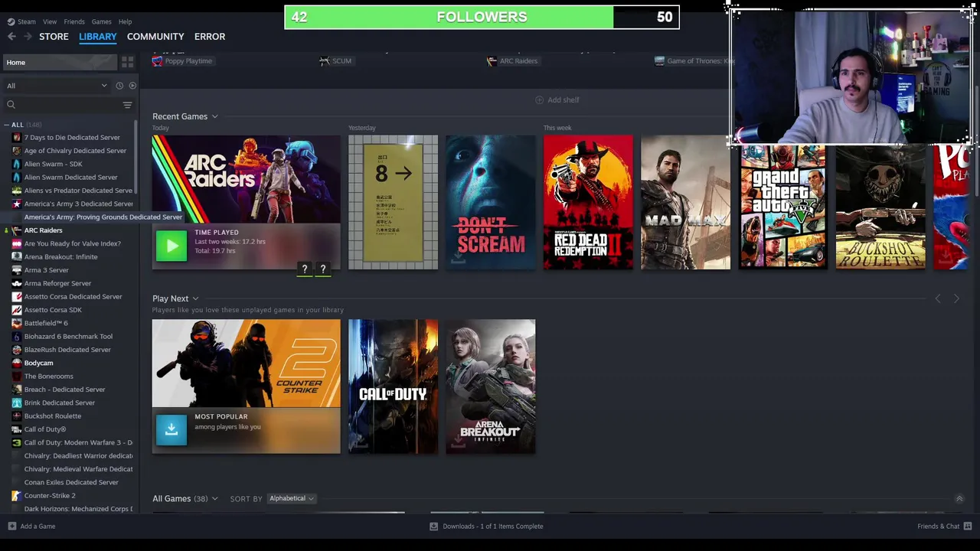Click the Arena Breakout: Infinite sidebar icon
This screenshot has height=551, width=980.
point(17,257)
